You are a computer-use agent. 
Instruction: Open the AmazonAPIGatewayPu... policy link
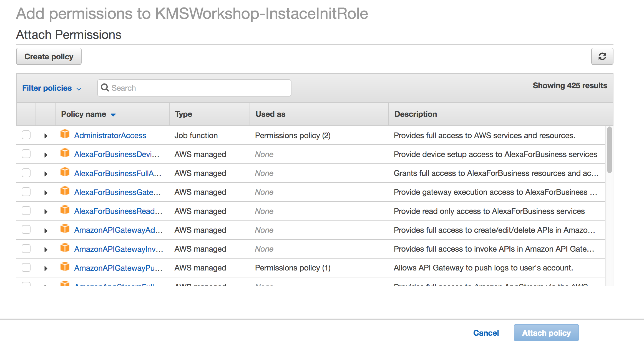[x=118, y=268]
